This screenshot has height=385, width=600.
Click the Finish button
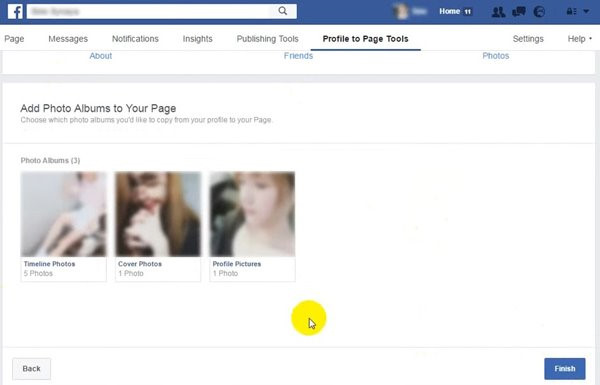(565, 369)
